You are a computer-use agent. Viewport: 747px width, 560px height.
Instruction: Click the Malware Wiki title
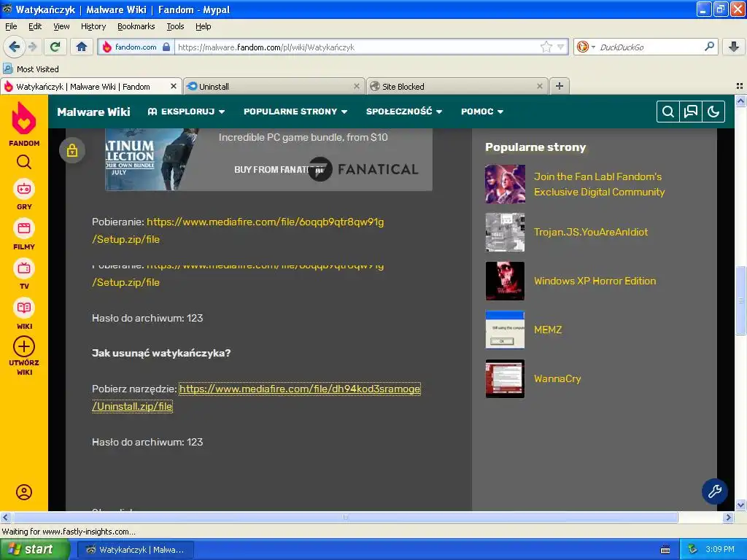(x=93, y=112)
